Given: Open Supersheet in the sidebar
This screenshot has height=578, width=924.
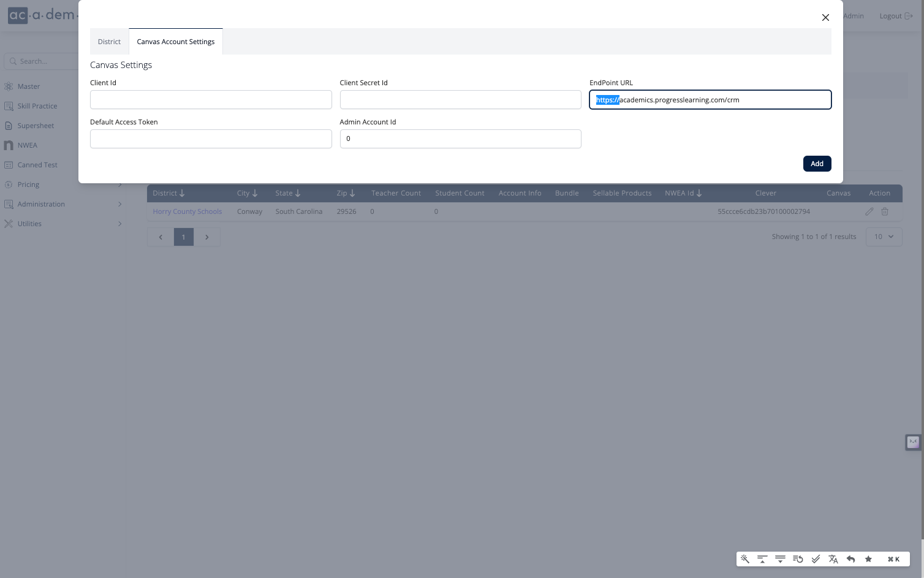Looking at the screenshot, I should tap(36, 126).
